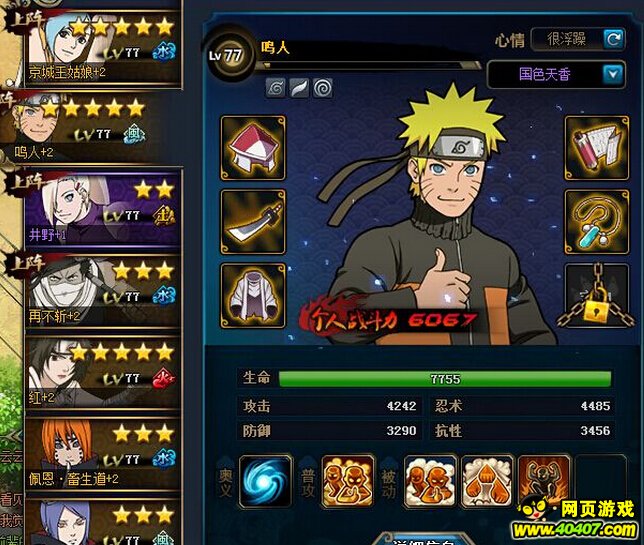Viewport: 644px width, 545px height.
Task: Select 红+2 ninja card
Action: (103, 372)
